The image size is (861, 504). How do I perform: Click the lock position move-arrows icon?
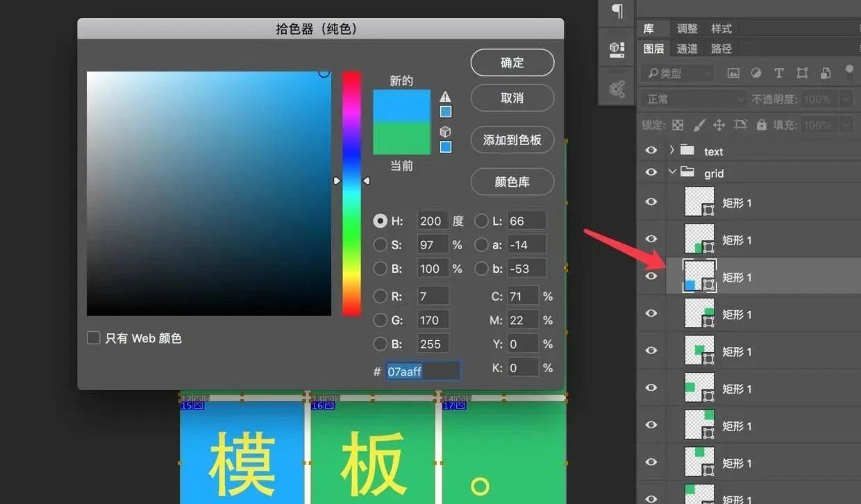719,125
